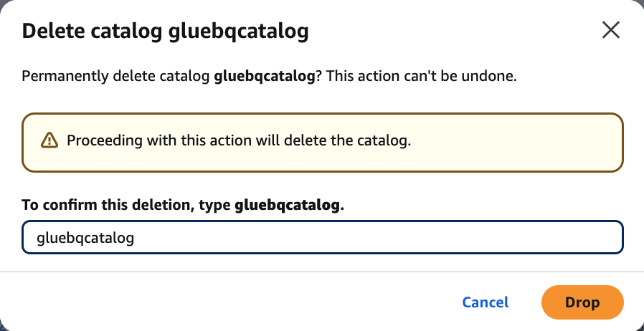644x331 pixels.
Task: Click the word "Delete" in the dialog title
Action: [50, 32]
